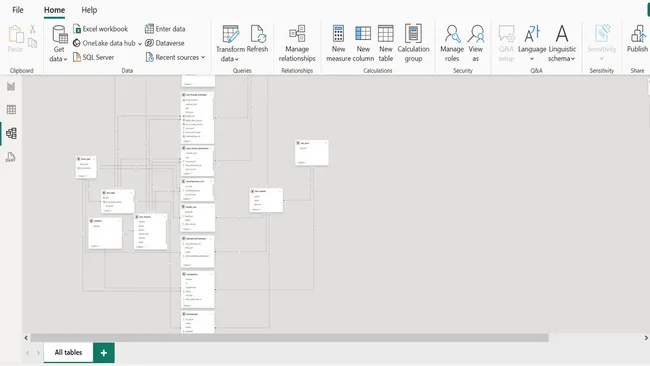
Task: Click the Enter data table icon
Action: (x=149, y=29)
